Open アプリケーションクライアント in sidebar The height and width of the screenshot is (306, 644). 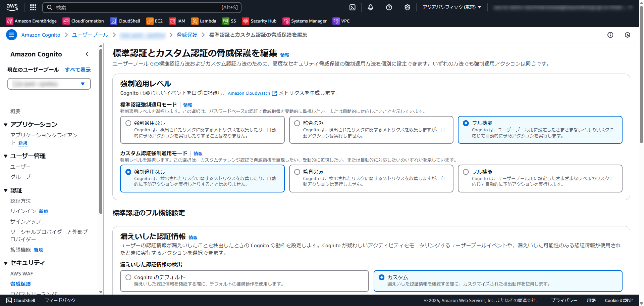[x=44, y=139]
